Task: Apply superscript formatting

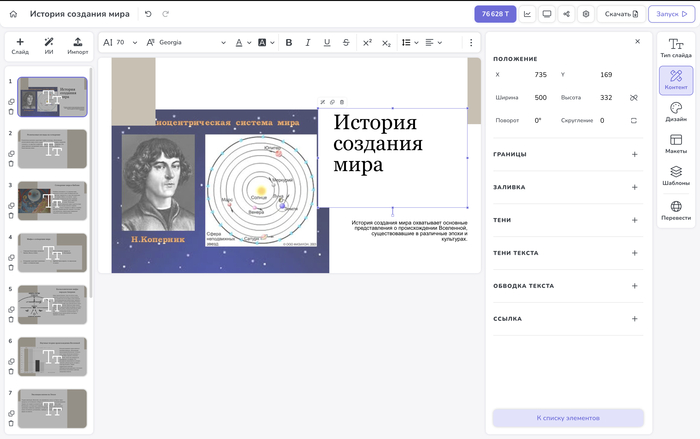Action: 367,42
